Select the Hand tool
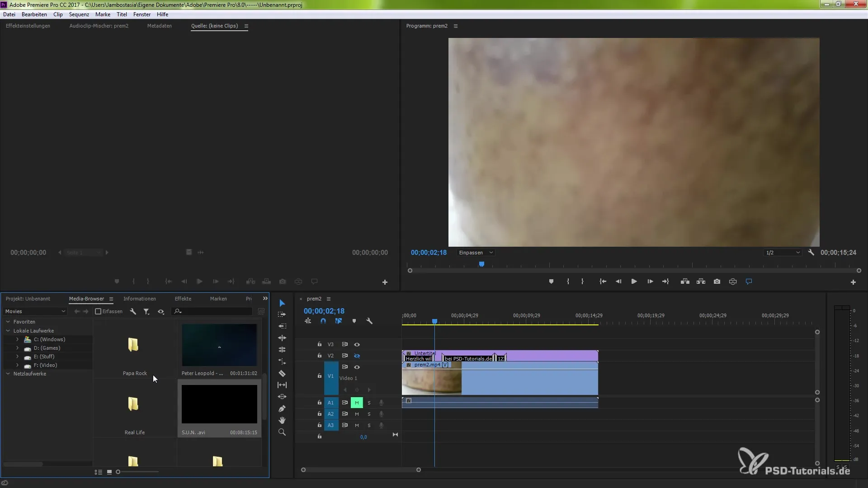The width and height of the screenshot is (868, 488). 282,420
